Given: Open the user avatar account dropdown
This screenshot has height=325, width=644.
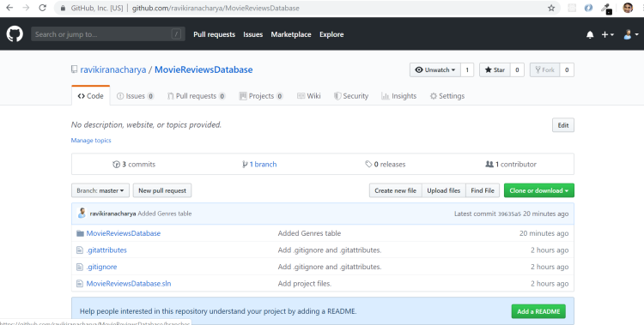Looking at the screenshot, I should point(630,35).
